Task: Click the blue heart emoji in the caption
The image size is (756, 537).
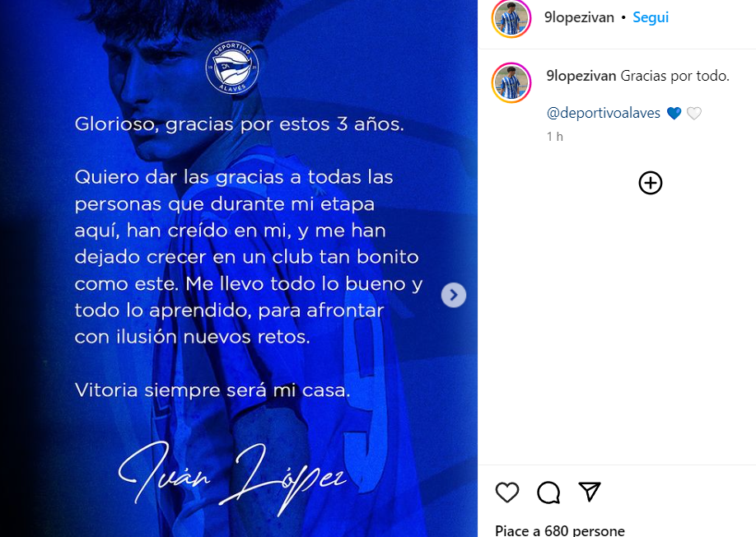Action: click(674, 114)
